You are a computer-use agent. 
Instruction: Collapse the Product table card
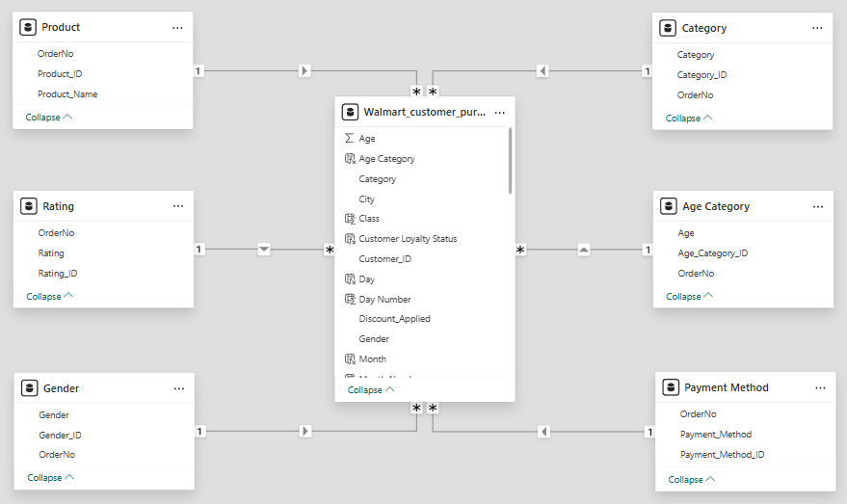[48, 118]
